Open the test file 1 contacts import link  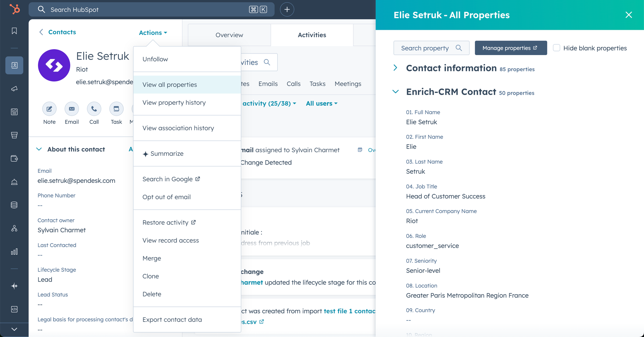point(349,311)
